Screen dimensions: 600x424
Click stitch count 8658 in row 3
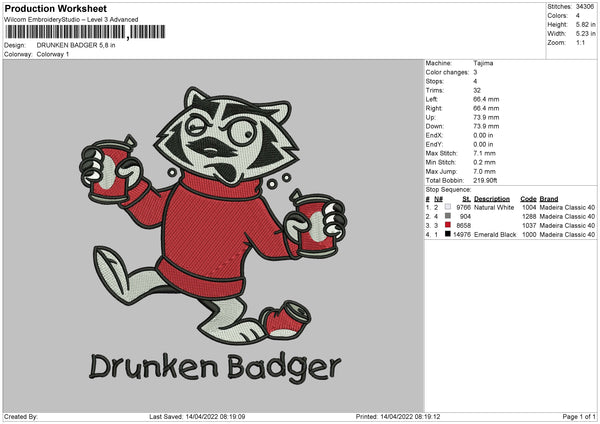(464, 225)
